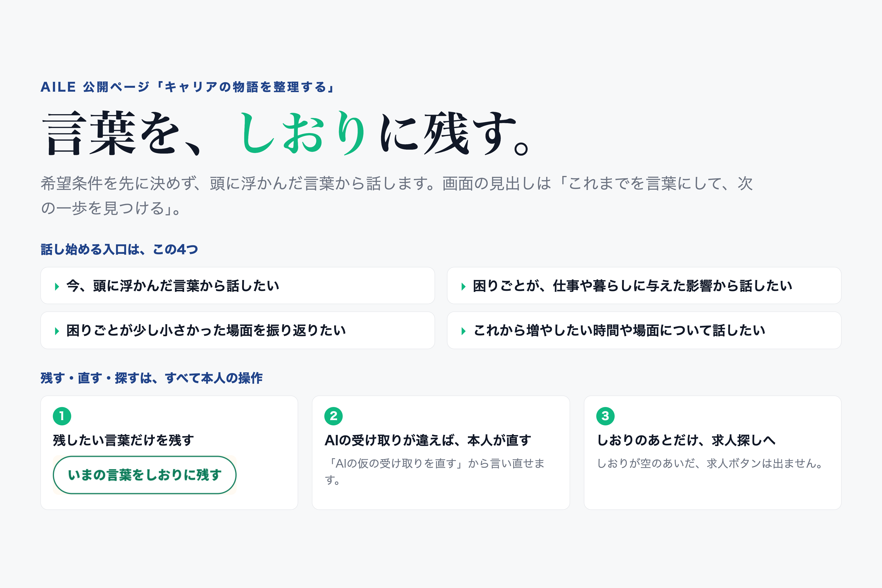Select the しおりのあとだけ、求人探しへ card
The height and width of the screenshot is (588, 882).
712,453
